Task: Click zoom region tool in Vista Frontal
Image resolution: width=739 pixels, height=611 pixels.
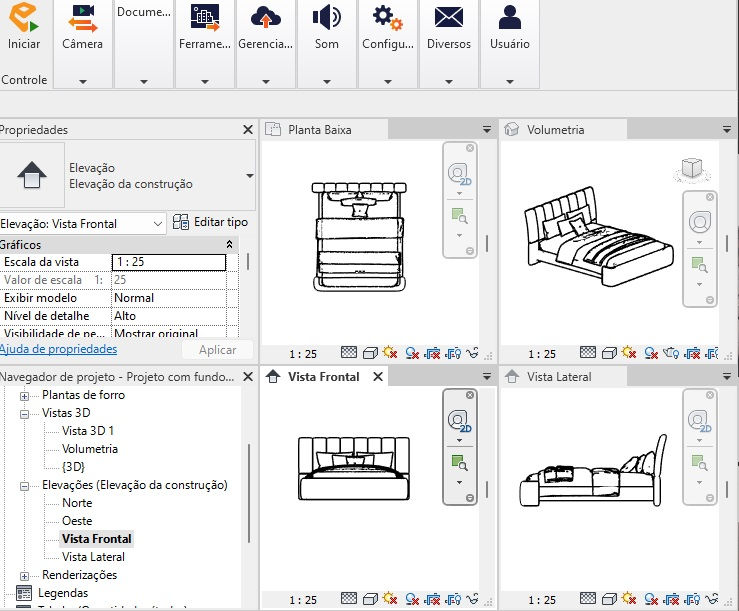Action: click(459, 462)
